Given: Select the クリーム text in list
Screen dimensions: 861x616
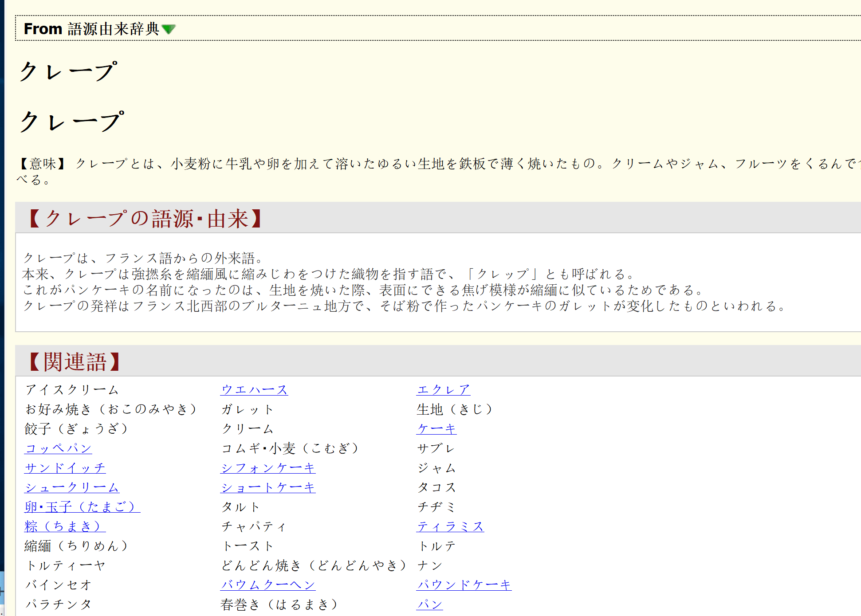Looking at the screenshot, I should pyautogui.click(x=247, y=429).
